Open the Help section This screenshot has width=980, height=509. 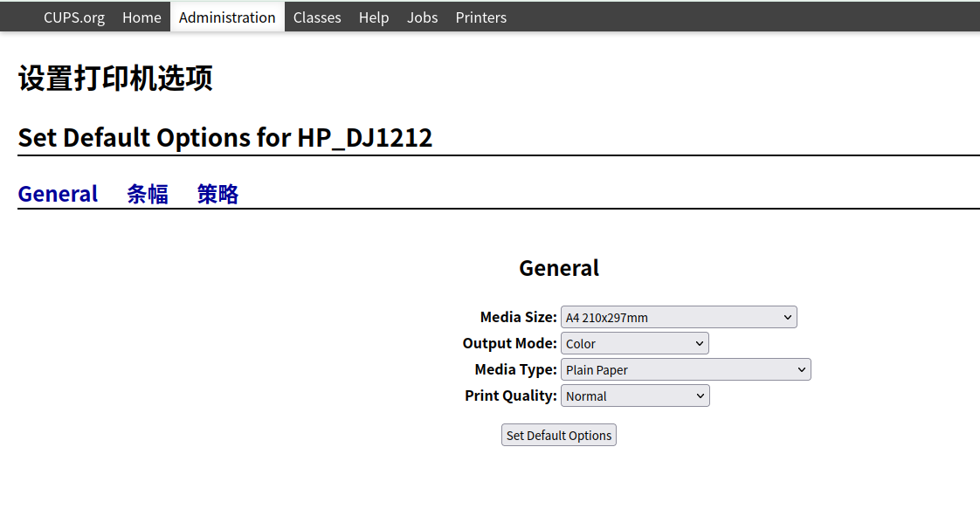point(374,17)
